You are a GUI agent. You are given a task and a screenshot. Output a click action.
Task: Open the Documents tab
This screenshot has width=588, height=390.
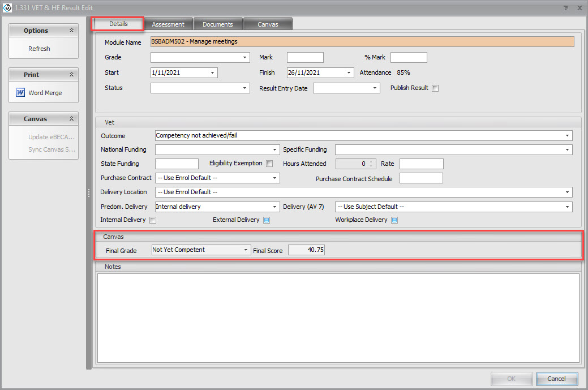point(218,24)
